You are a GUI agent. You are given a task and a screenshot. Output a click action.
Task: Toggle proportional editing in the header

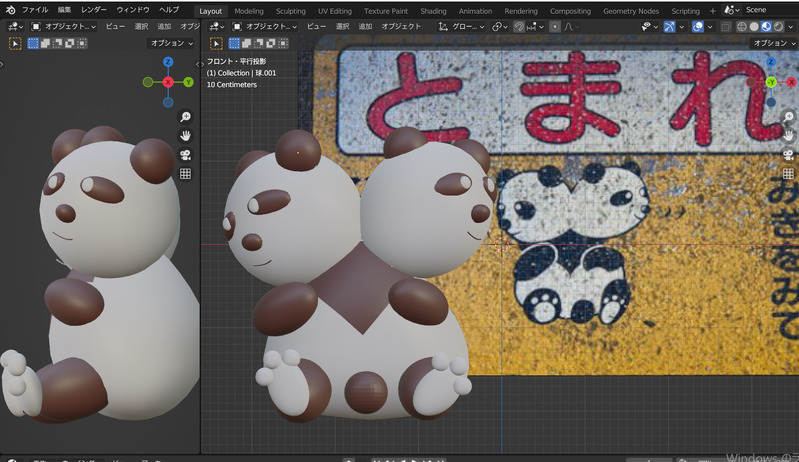point(555,27)
